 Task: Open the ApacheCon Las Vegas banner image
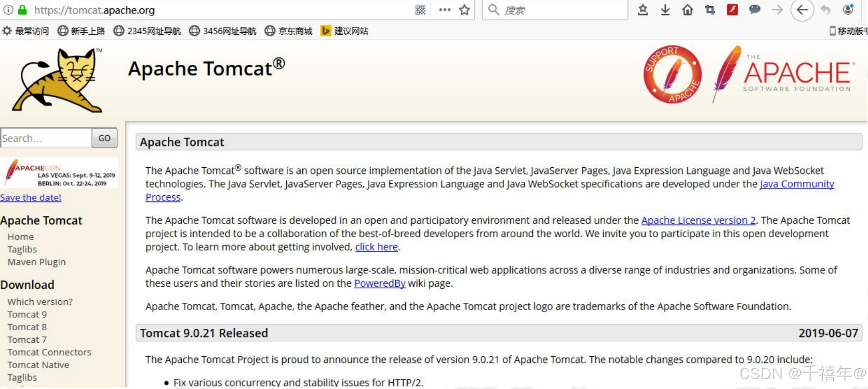pyautogui.click(x=59, y=173)
